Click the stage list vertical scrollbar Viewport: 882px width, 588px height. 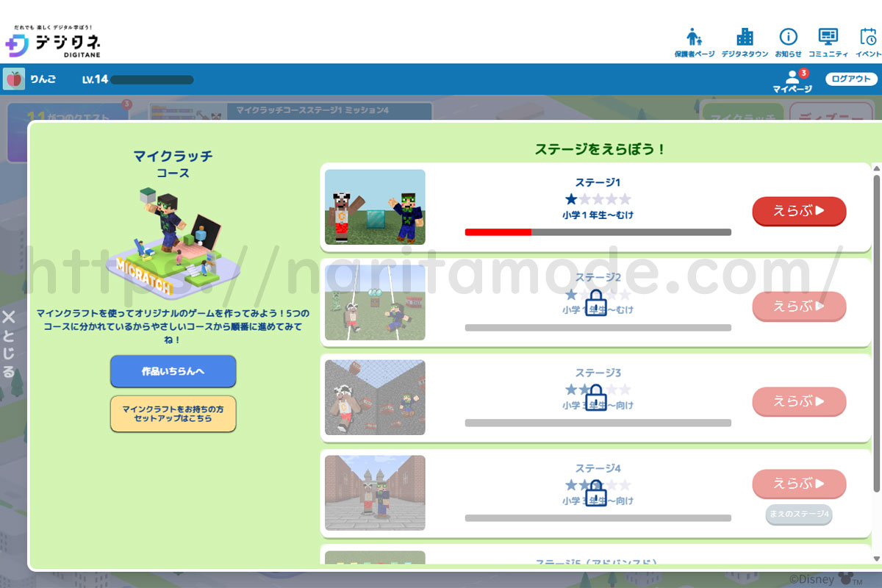point(876,331)
